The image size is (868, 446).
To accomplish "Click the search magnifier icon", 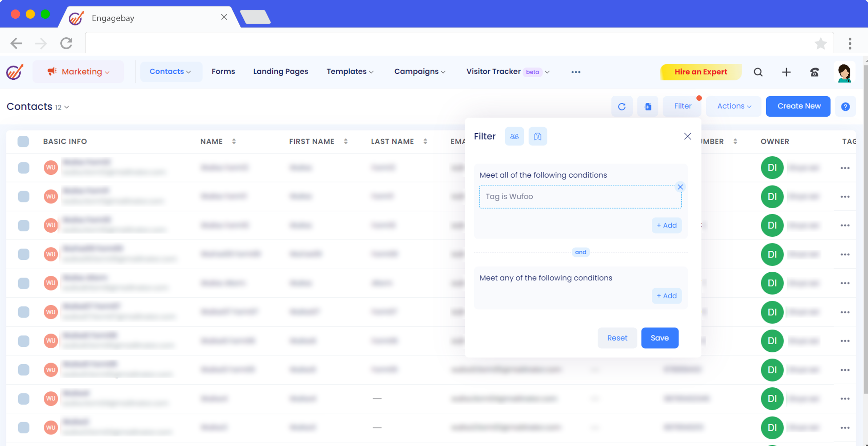I will pyautogui.click(x=758, y=72).
